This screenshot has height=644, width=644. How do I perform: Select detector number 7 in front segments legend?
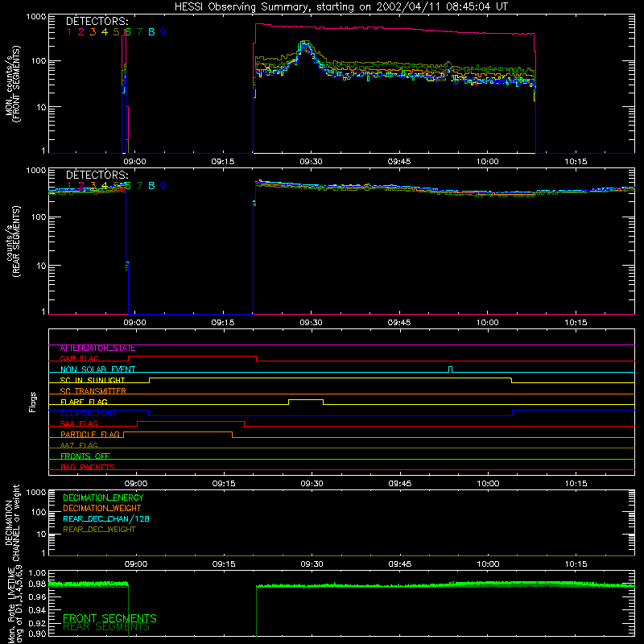click(139, 32)
